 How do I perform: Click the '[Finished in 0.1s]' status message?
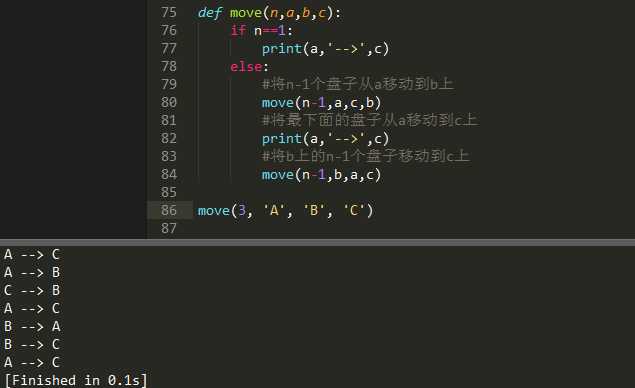pyautogui.click(x=76, y=380)
